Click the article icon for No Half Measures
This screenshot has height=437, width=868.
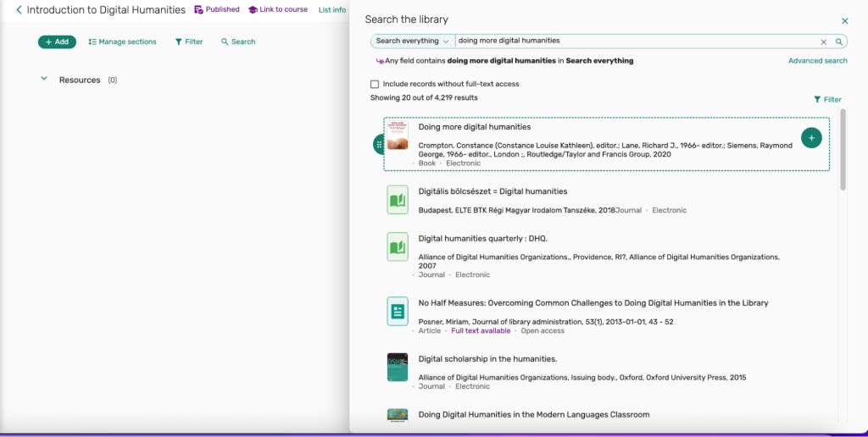point(397,311)
